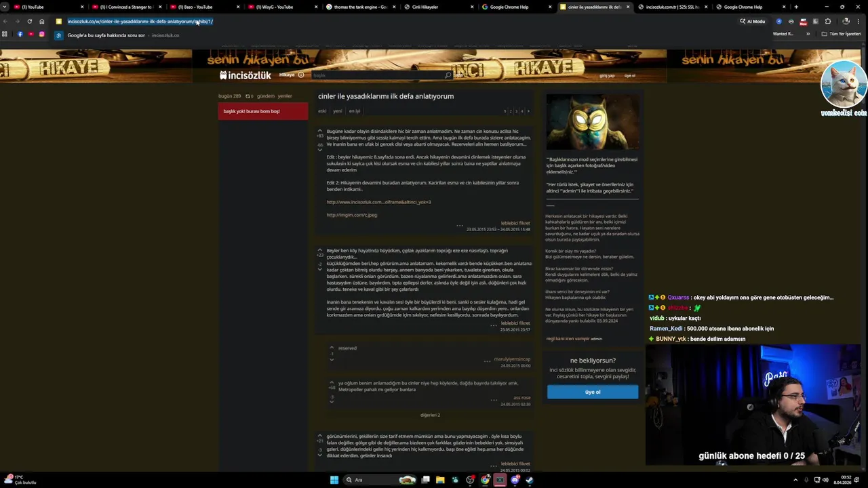Viewport: 868px width, 488px height.
Task: Click the 'başlık yok! burası bom boş!' red banner
Action: coord(263,111)
